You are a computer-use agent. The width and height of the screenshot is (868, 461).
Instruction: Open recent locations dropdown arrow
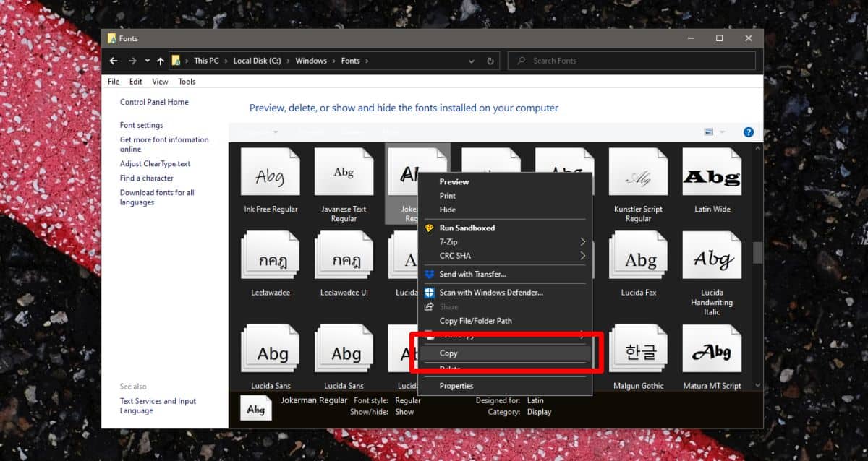pos(147,61)
